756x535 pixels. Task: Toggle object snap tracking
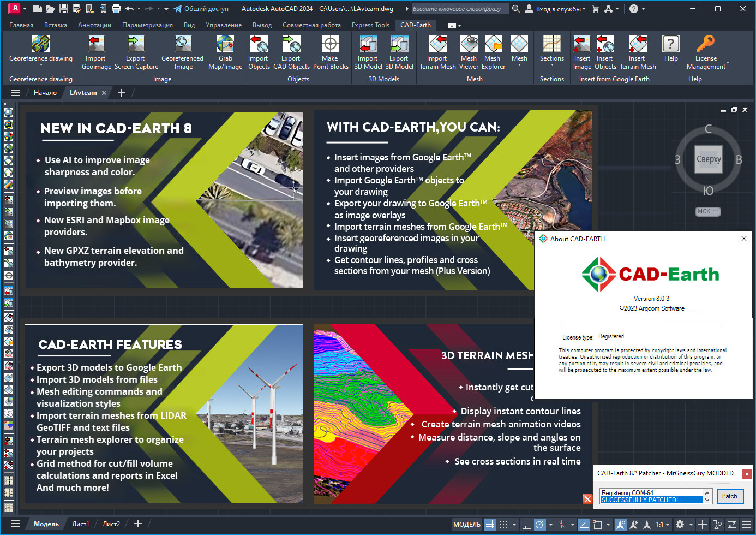coord(584,524)
